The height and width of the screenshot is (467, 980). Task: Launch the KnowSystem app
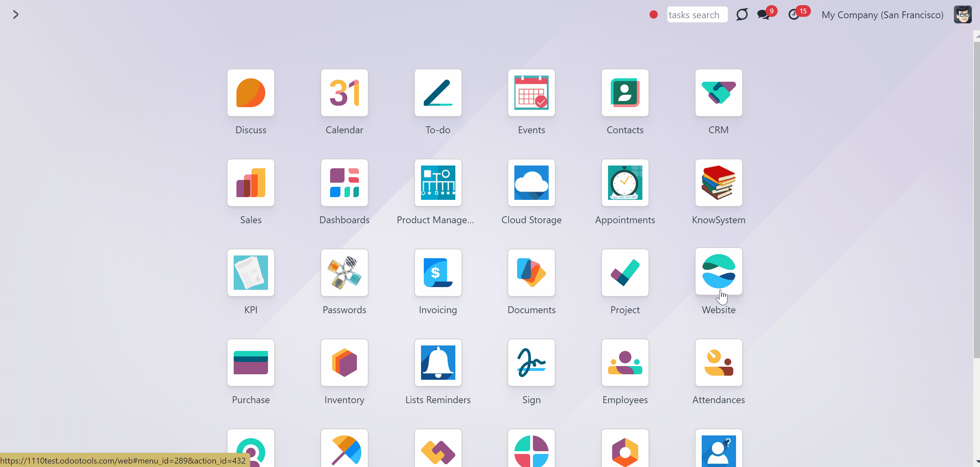(719, 183)
